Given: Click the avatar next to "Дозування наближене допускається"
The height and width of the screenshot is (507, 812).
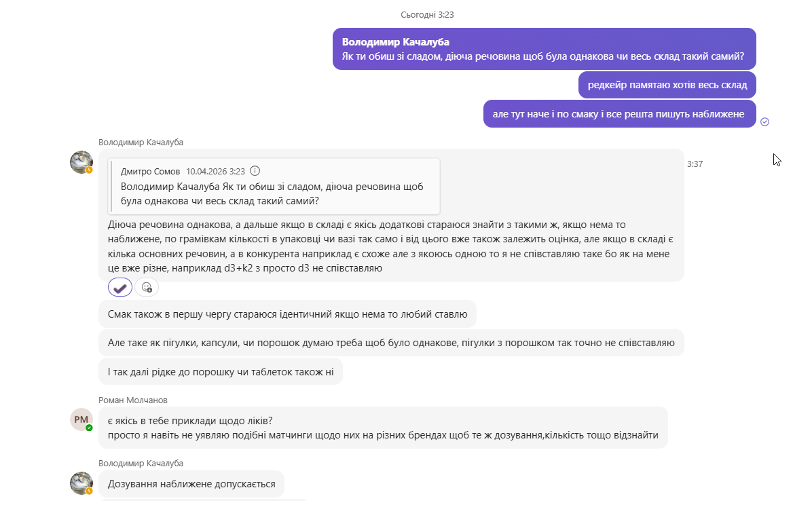Looking at the screenshot, I should 81,483.
